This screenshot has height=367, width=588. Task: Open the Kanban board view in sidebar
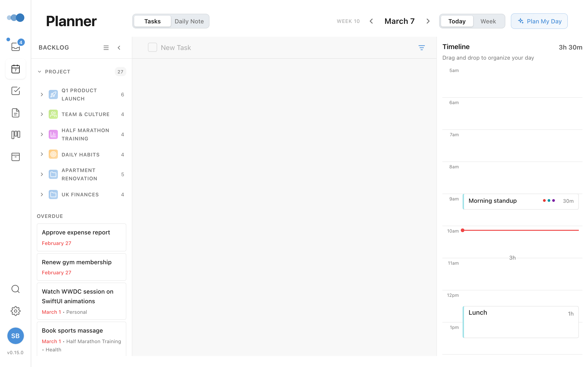coord(16,134)
